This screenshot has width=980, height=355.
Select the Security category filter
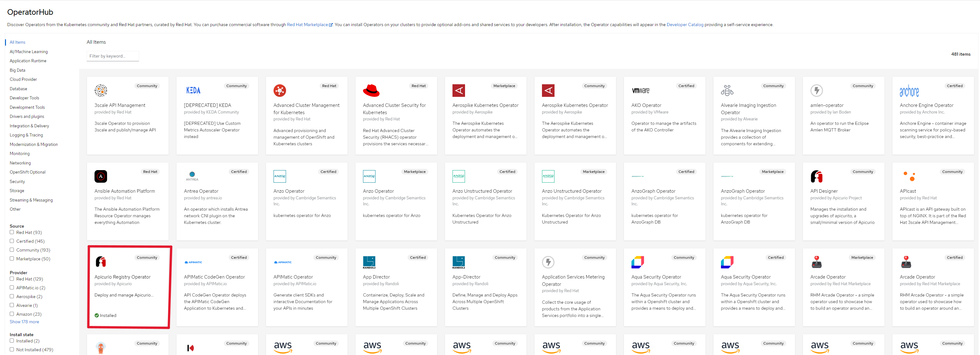pyautogui.click(x=17, y=182)
